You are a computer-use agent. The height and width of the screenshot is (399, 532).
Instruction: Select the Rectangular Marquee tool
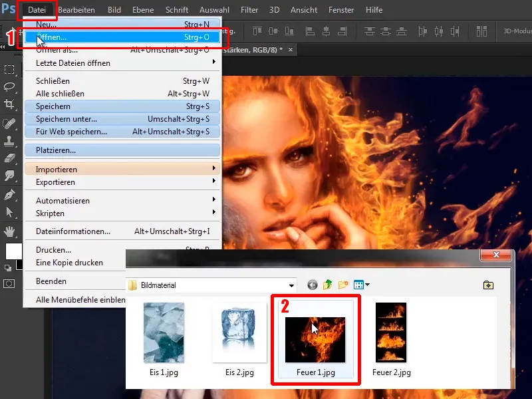(x=9, y=69)
